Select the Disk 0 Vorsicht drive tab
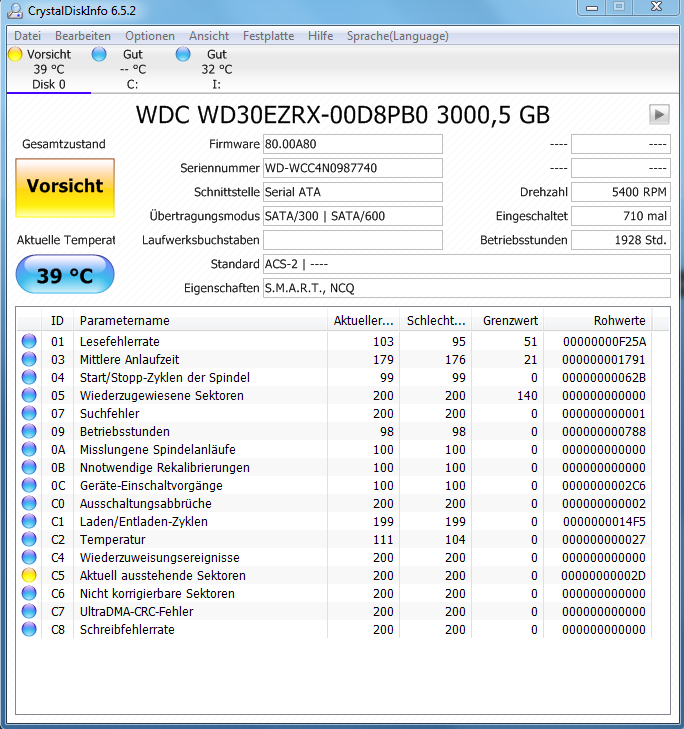The width and height of the screenshot is (684, 729). point(48,69)
